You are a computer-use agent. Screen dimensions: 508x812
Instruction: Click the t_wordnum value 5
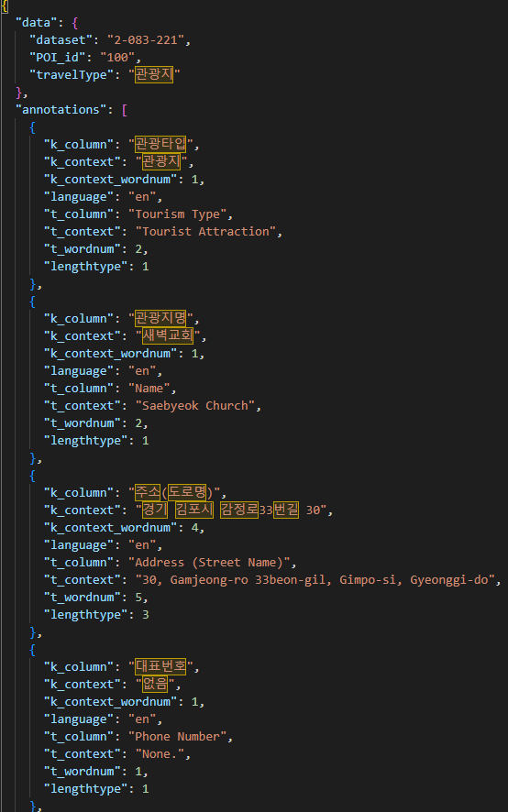(138, 598)
